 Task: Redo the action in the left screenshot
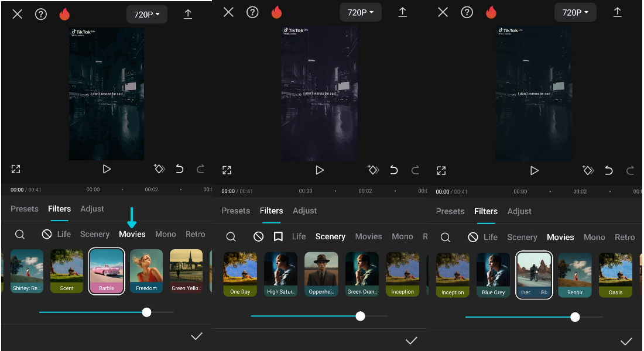(200, 168)
